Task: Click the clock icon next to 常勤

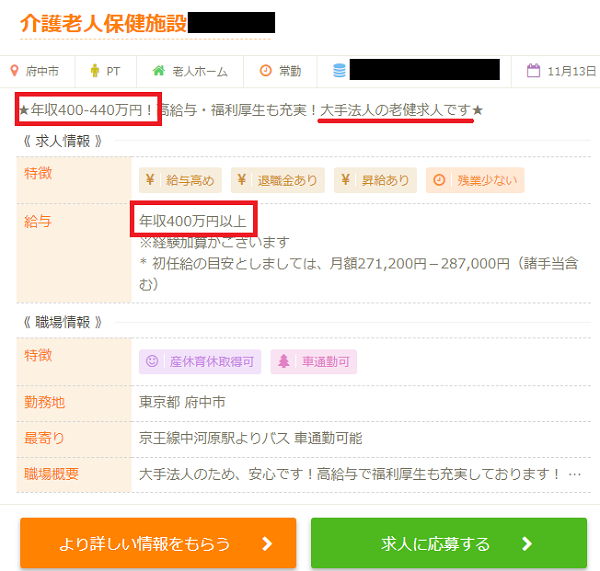Action: [x=265, y=71]
